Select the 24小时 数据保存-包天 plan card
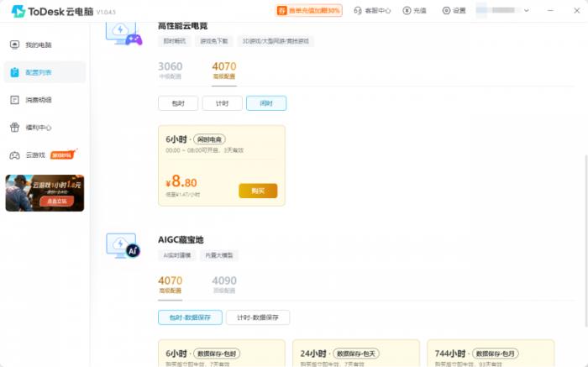 click(x=356, y=353)
